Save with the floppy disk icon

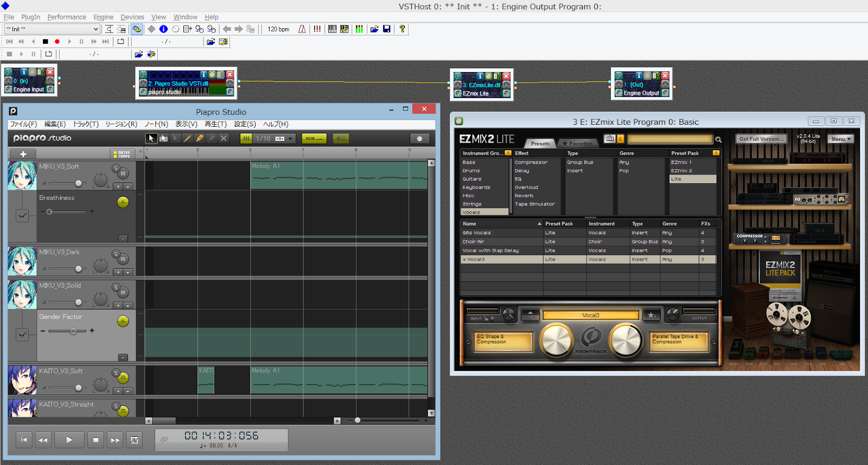point(387,29)
